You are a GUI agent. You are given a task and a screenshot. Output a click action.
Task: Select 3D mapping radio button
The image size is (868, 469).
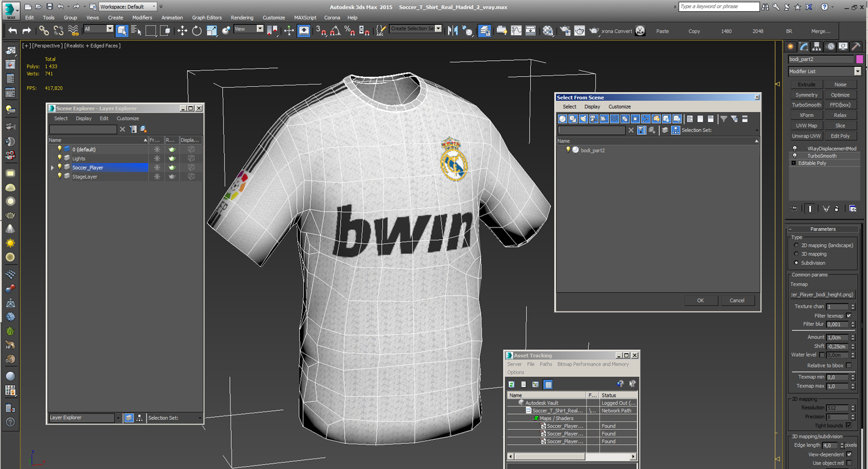pos(796,254)
